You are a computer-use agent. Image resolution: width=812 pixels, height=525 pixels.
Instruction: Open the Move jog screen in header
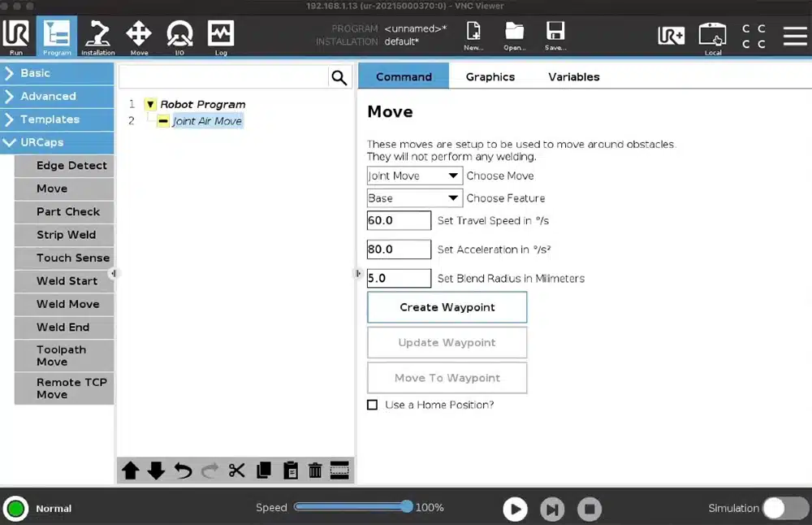pos(139,37)
